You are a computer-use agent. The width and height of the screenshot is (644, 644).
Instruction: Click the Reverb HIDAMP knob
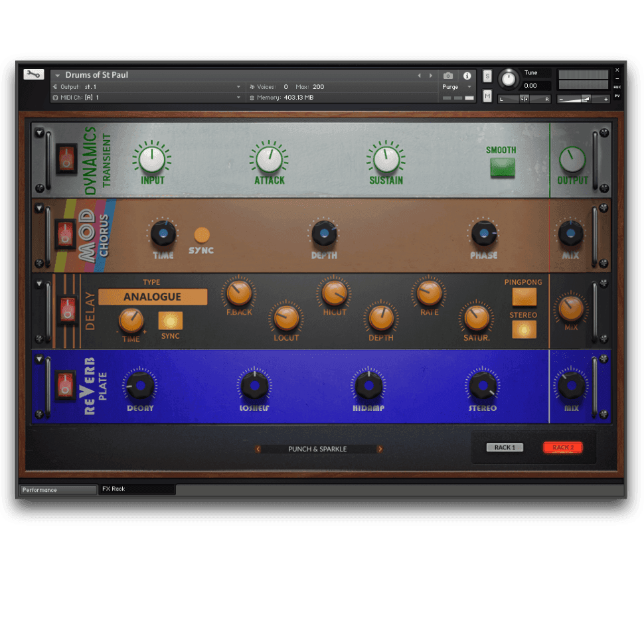[368, 386]
